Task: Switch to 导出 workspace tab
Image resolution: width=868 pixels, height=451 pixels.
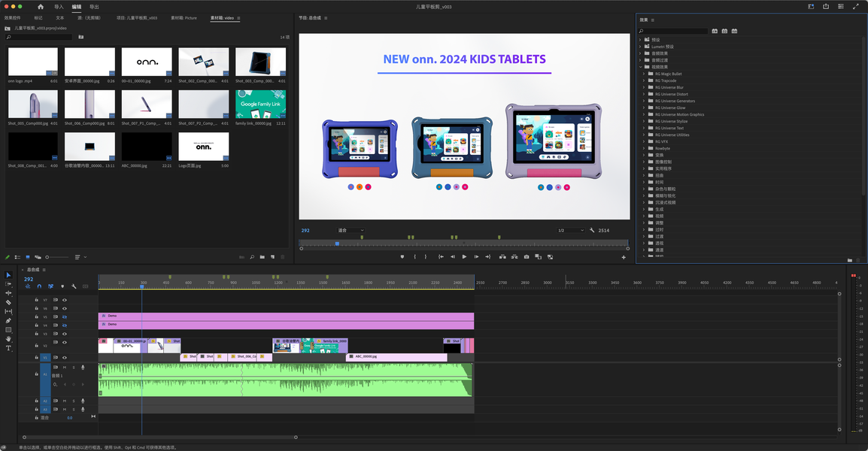Action: pyautogui.click(x=94, y=7)
